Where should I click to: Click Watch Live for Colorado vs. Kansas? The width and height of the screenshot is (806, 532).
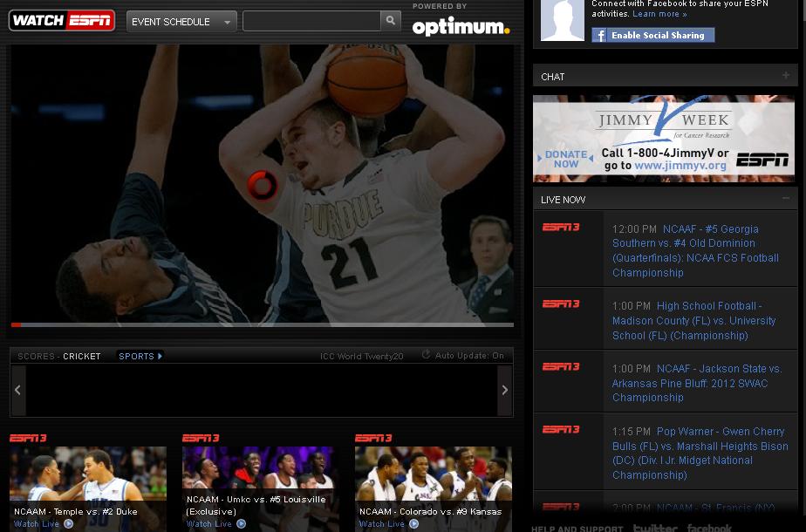(x=382, y=524)
